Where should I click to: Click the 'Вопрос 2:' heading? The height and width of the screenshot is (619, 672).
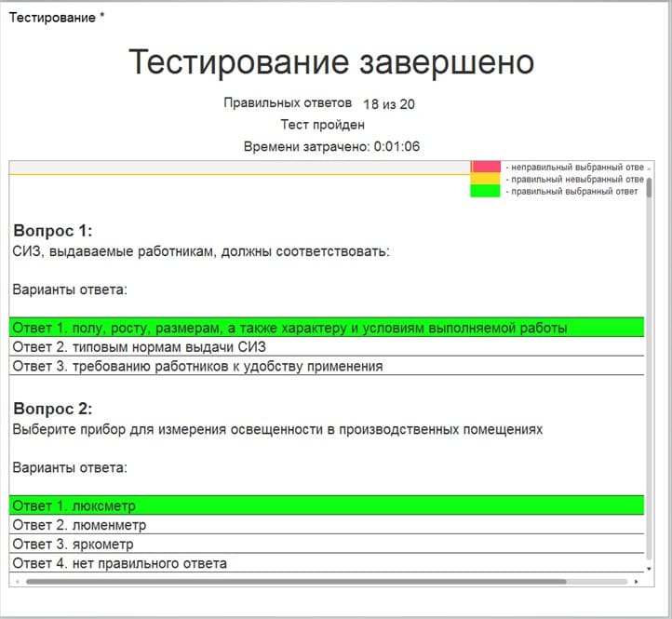tap(53, 409)
